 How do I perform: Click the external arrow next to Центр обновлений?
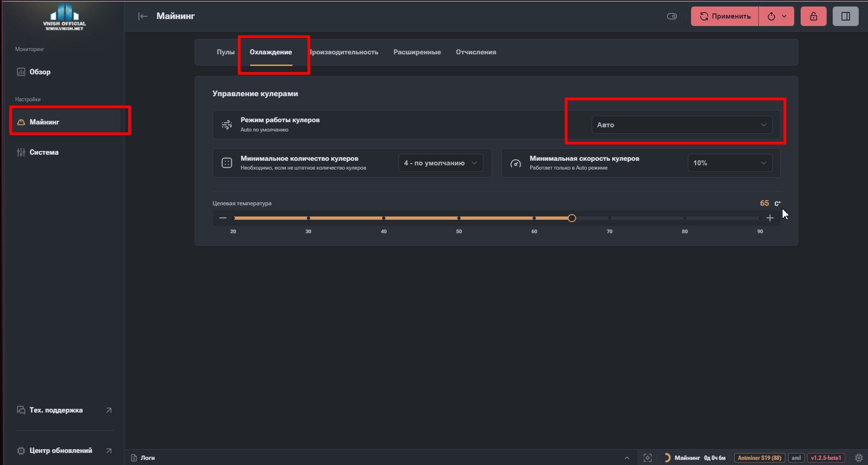click(x=109, y=451)
